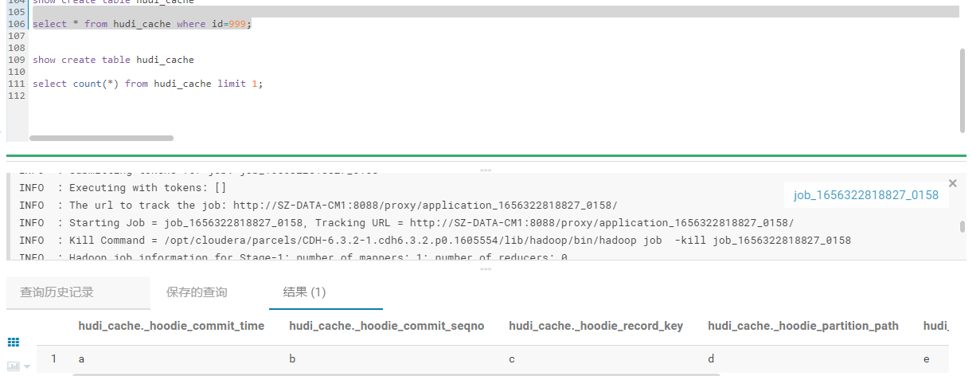Click the _hoodie_commit_time column header
This screenshot has height=376, width=980.
tap(172, 326)
